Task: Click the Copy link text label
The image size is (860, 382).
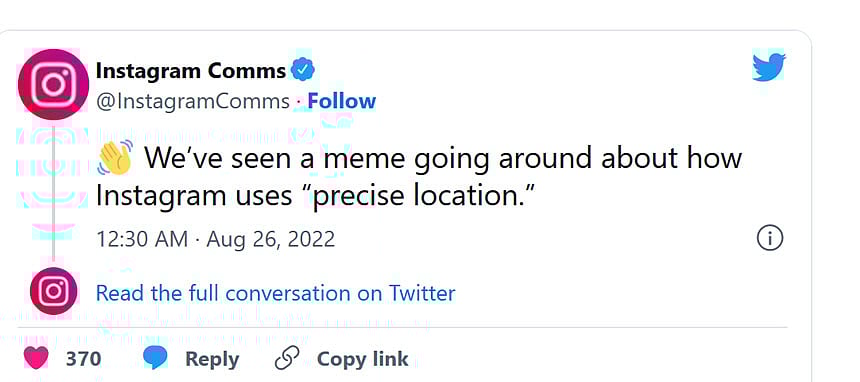Action: (363, 359)
